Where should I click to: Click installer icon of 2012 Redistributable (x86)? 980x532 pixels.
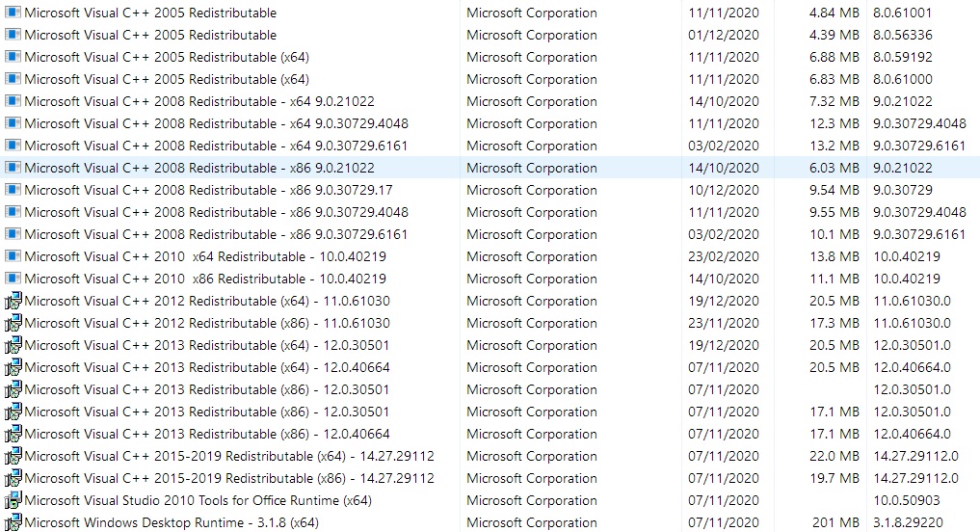(13, 323)
